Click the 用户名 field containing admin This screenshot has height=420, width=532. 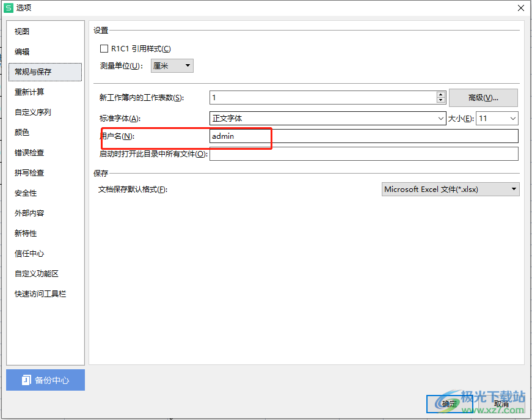pos(363,136)
